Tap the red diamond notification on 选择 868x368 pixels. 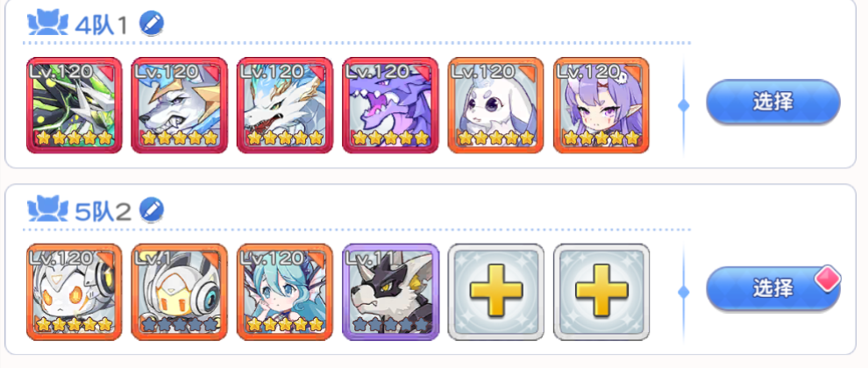click(x=828, y=277)
